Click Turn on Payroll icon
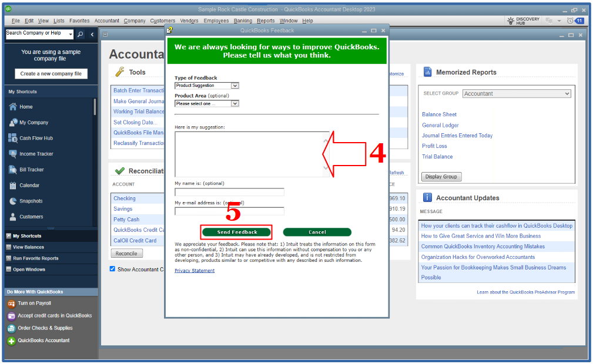 coord(11,304)
